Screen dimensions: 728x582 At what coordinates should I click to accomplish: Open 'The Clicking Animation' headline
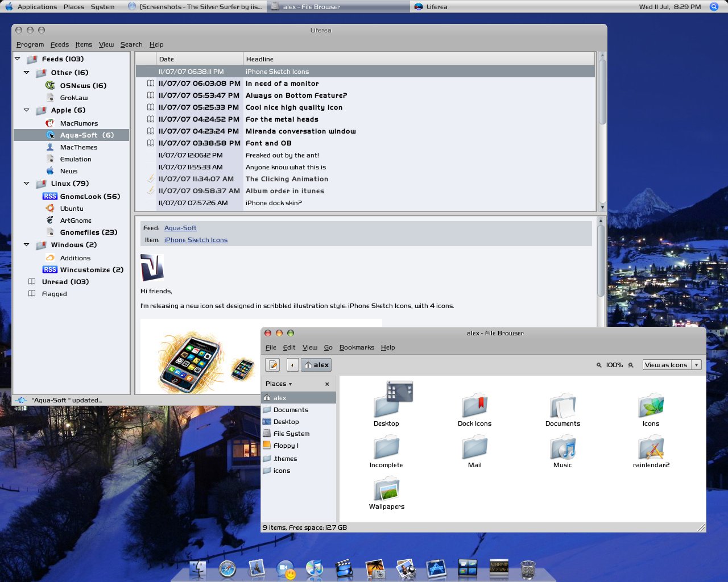pos(287,179)
